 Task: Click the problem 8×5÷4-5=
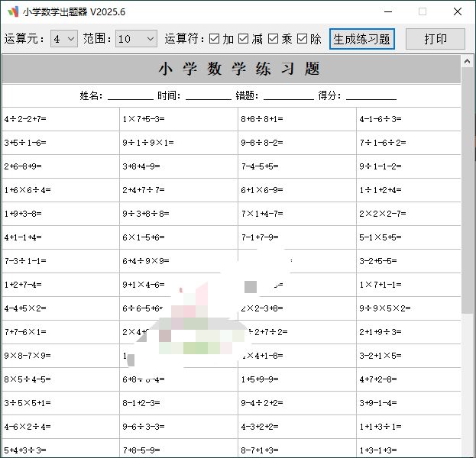point(28,379)
